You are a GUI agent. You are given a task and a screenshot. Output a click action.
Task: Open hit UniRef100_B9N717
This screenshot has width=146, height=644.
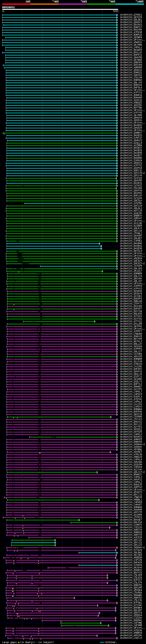[131, 27]
